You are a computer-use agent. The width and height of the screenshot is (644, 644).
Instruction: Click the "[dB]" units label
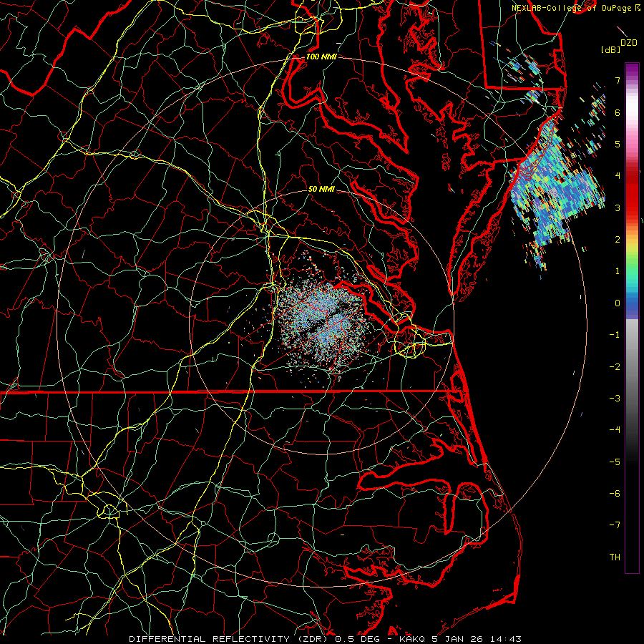tap(611, 49)
